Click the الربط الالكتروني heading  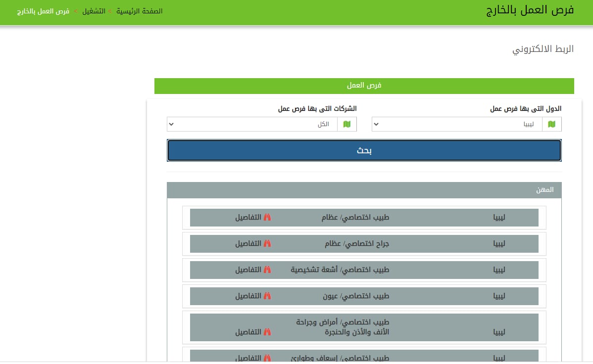(x=543, y=49)
